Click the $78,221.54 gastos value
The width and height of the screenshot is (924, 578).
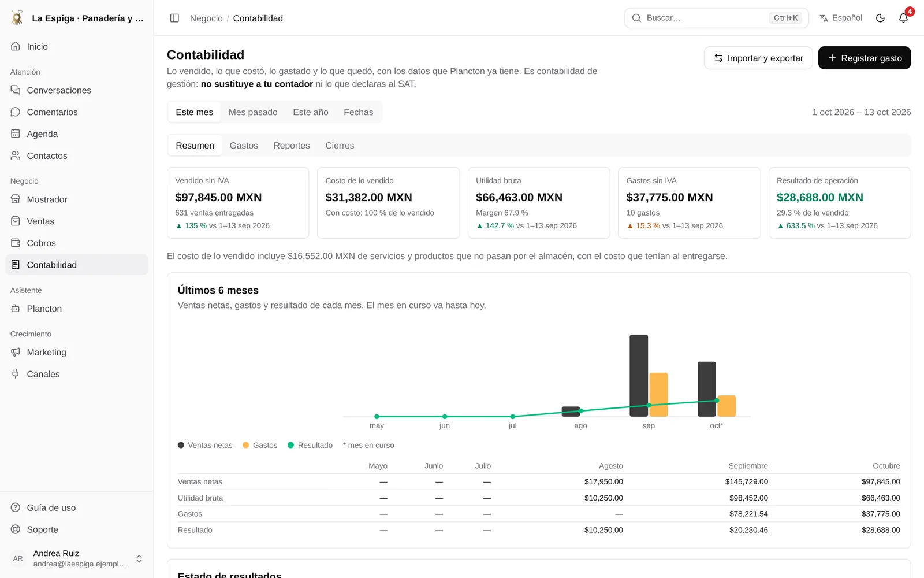pyautogui.click(x=749, y=514)
